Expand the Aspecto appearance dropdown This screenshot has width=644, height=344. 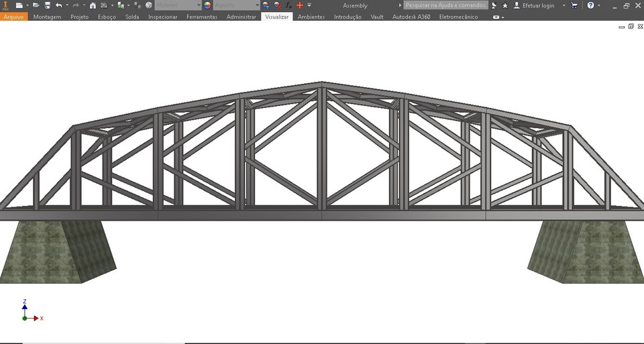tap(257, 5)
